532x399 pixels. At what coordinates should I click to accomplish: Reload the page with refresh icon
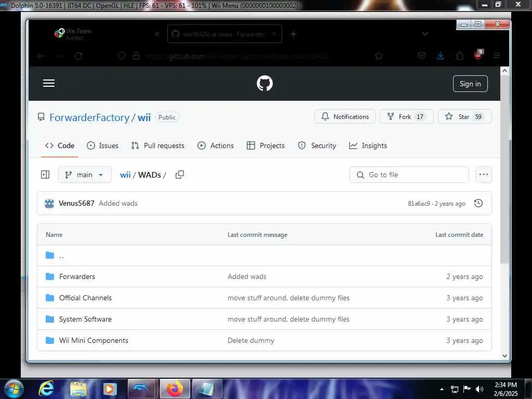pos(79,56)
